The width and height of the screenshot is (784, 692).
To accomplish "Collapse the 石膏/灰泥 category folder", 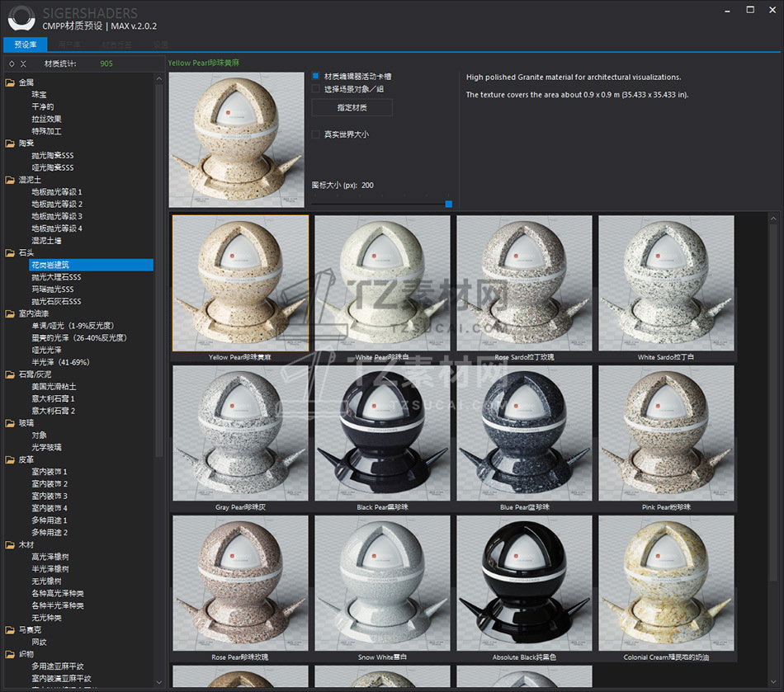I will click(x=10, y=374).
